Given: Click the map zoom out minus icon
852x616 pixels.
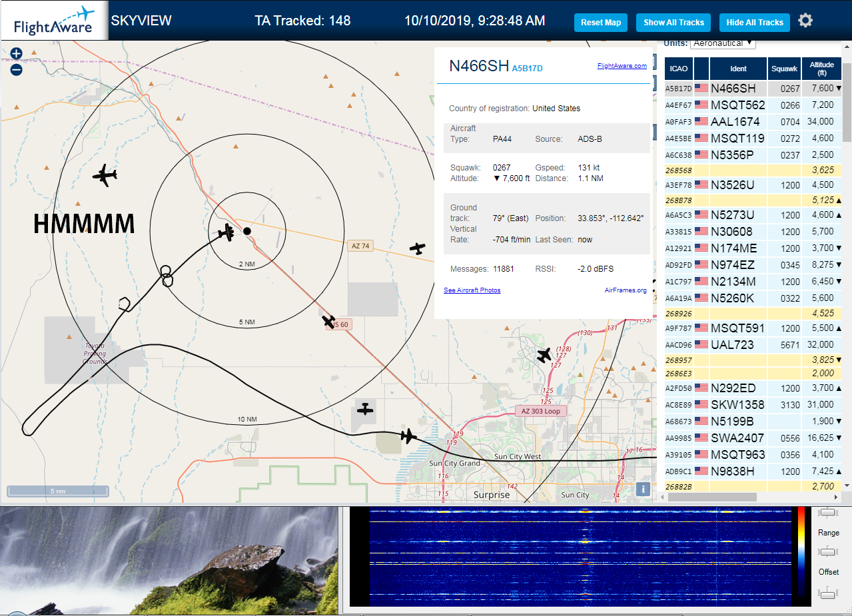Looking at the screenshot, I should (x=17, y=69).
